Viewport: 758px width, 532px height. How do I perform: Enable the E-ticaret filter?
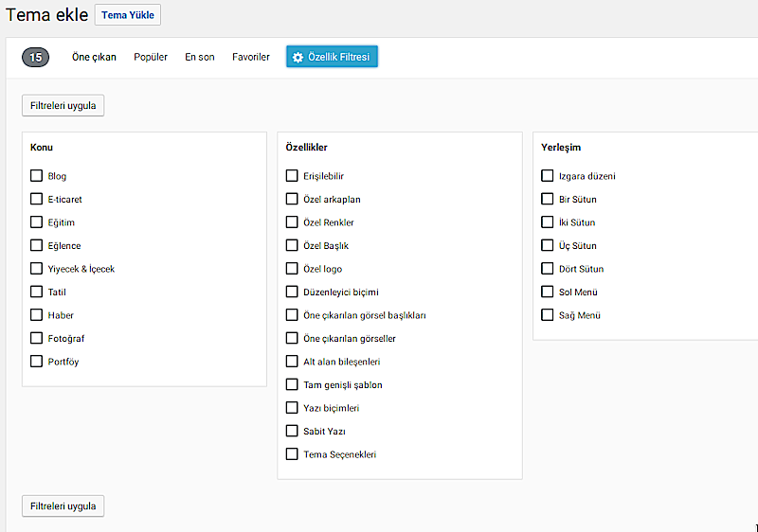point(36,199)
